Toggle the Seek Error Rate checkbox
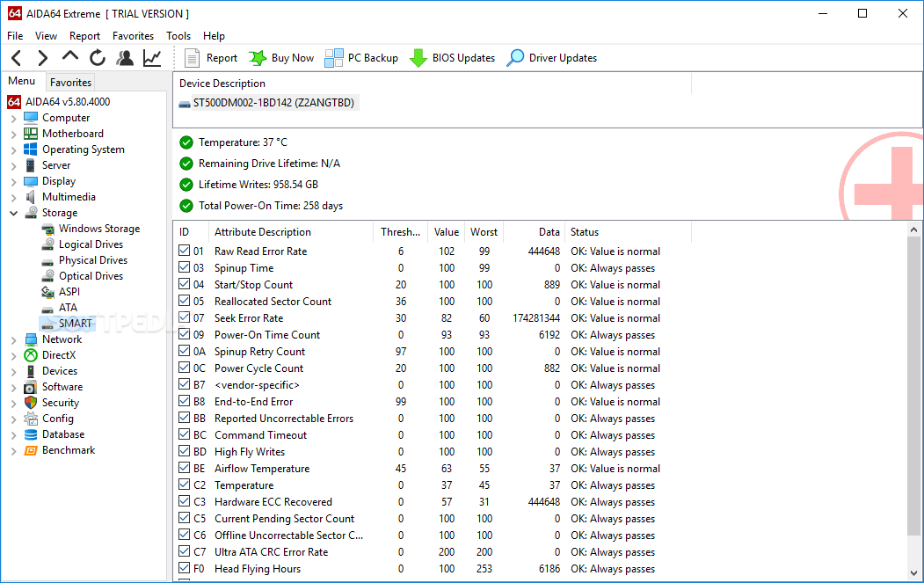This screenshot has height=583, width=924. click(185, 317)
